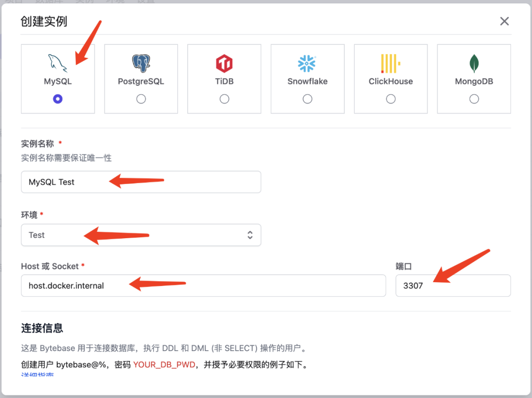This screenshot has width=532, height=398.
Task: Click the ClickHouse yellow bars icon
Action: click(x=391, y=64)
